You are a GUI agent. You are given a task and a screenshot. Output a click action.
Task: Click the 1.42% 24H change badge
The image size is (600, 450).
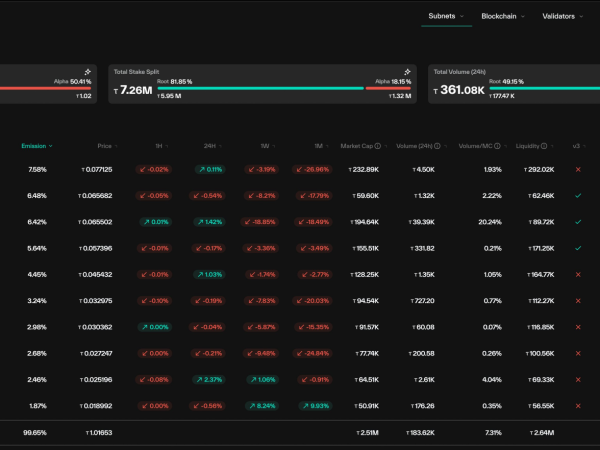click(x=209, y=222)
